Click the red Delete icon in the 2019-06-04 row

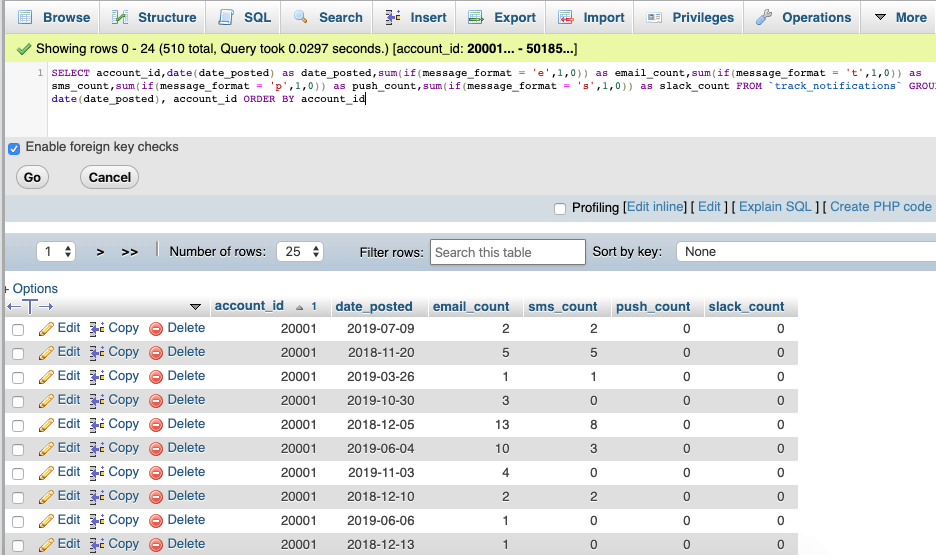[156, 449]
